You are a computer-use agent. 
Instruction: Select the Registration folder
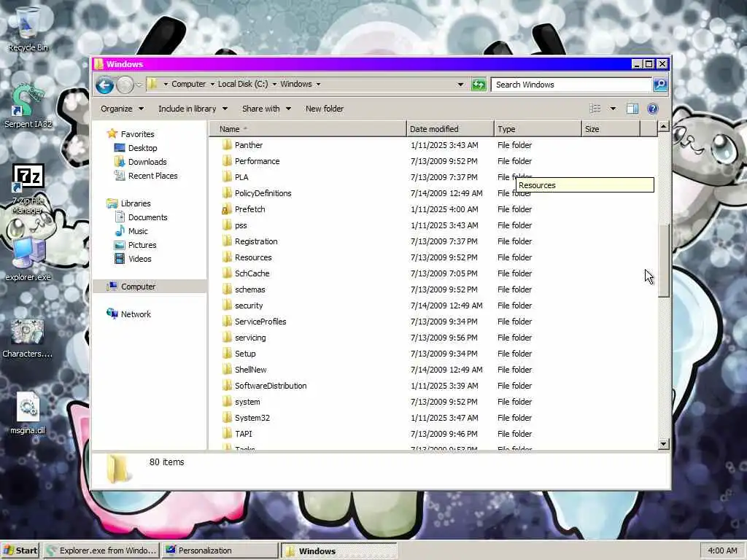[x=256, y=241]
